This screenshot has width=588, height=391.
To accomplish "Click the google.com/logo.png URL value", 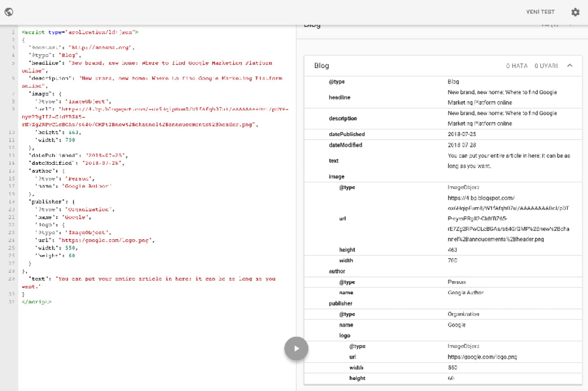I will pyautogui.click(x=482, y=357).
